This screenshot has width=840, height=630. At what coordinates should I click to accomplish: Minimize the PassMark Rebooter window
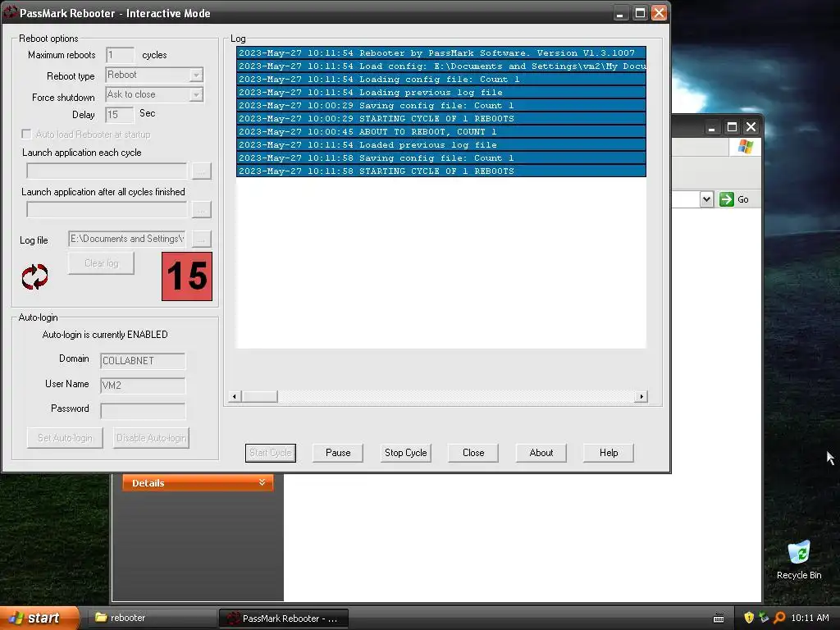coord(620,13)
